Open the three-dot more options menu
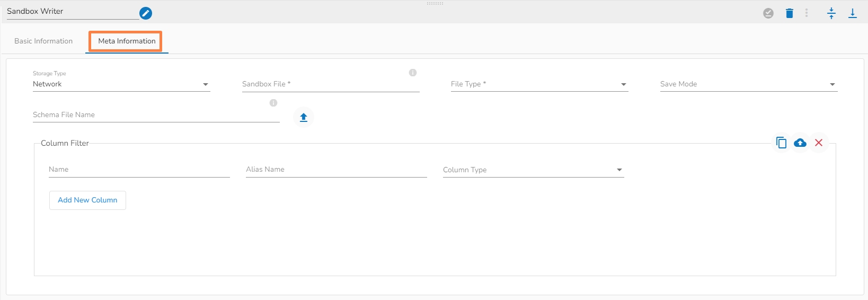 click(807, 13)
